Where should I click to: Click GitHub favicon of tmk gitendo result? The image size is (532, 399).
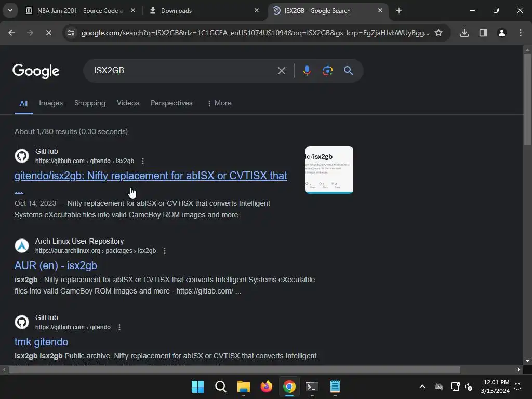(x=22, y=322)
